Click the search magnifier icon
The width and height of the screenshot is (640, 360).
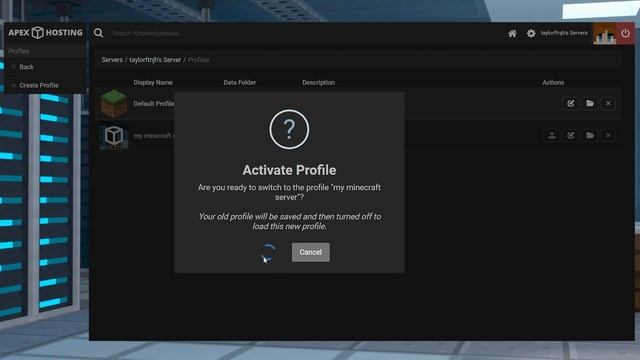coord(98,33)
